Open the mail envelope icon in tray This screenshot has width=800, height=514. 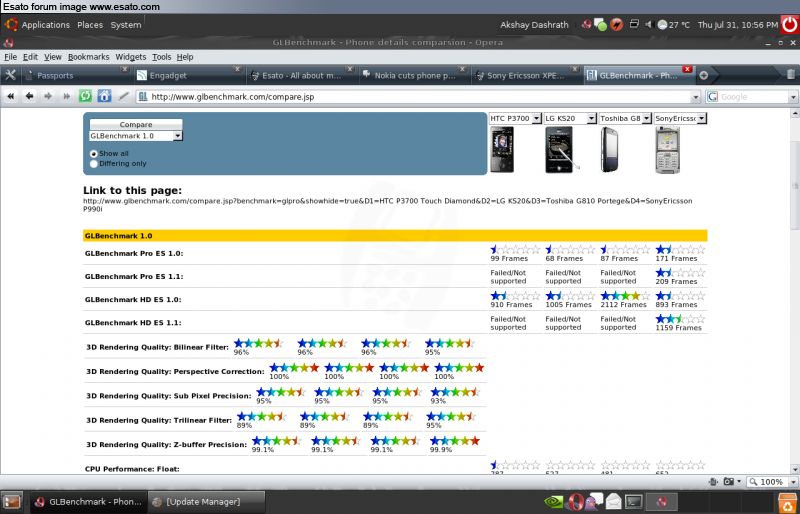614,502
